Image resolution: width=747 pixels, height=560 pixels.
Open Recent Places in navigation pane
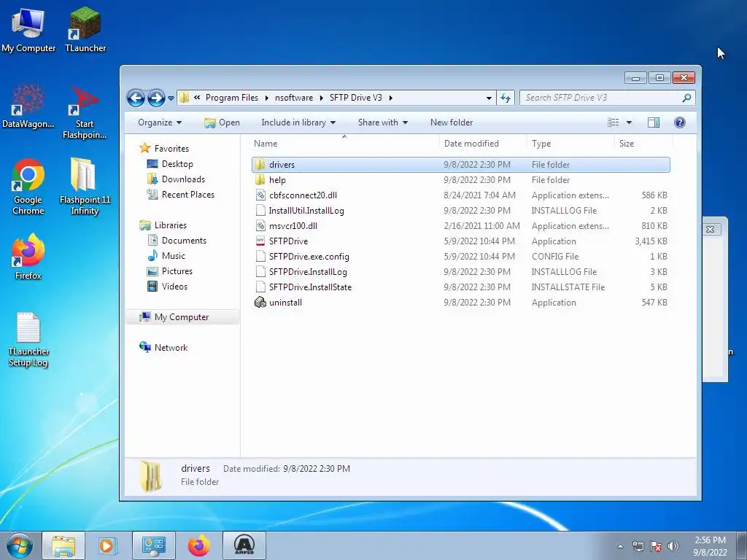point(188,194)
